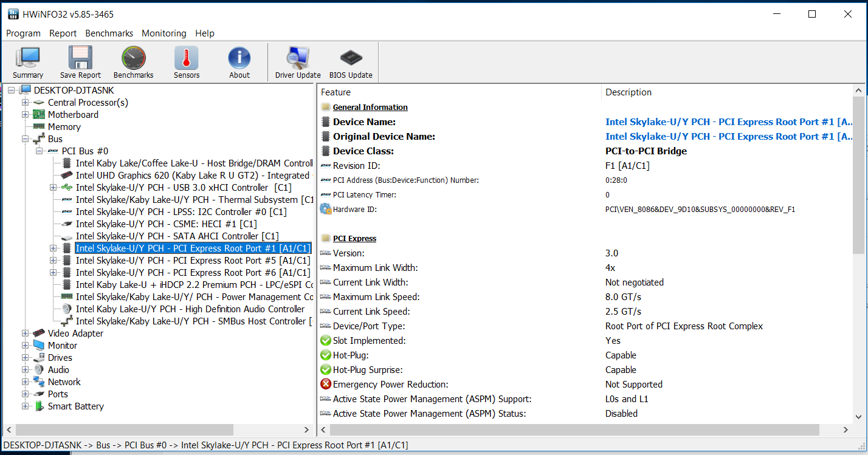This screenshot has width=868, height=455.
Task: Open the About dialog
Action: click(239, 61)
